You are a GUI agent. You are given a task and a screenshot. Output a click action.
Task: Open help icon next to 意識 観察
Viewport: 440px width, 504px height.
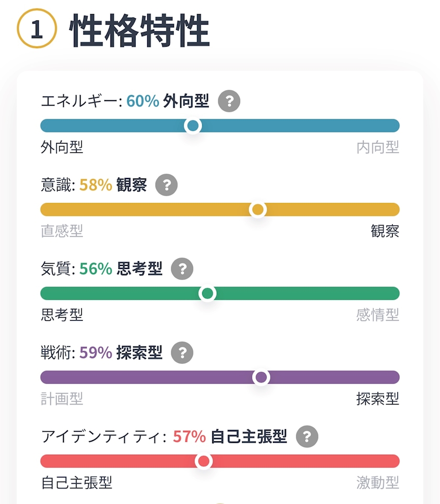click(x=166, y=185)
